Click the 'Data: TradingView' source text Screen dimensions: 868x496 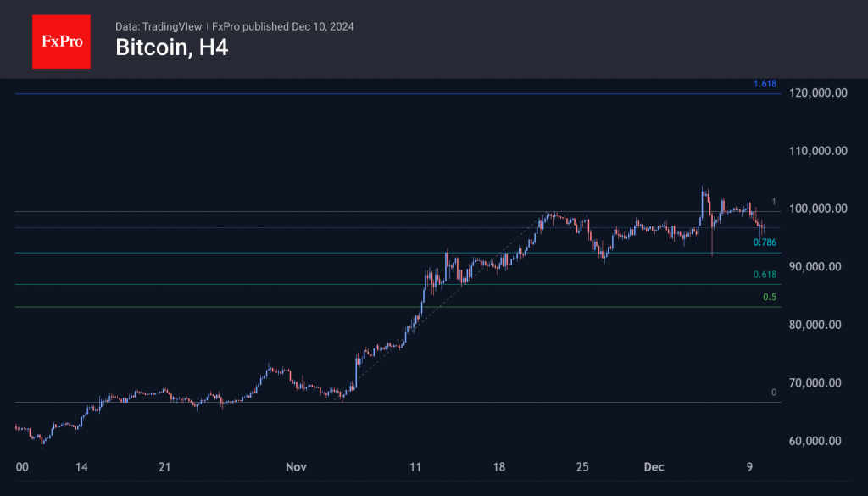tap(159, 26)
